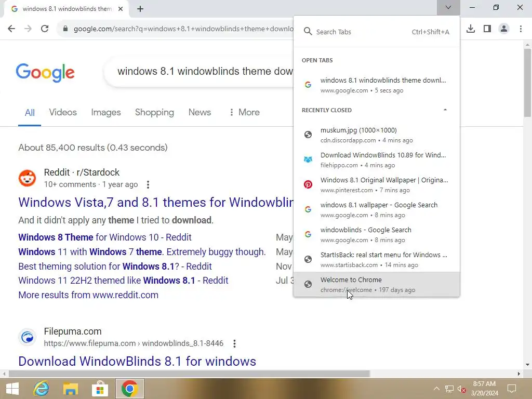Reopen windows 8.1 wallpaper Google Search tab
This screenshot has height=399, width=532.
(377, 210)
